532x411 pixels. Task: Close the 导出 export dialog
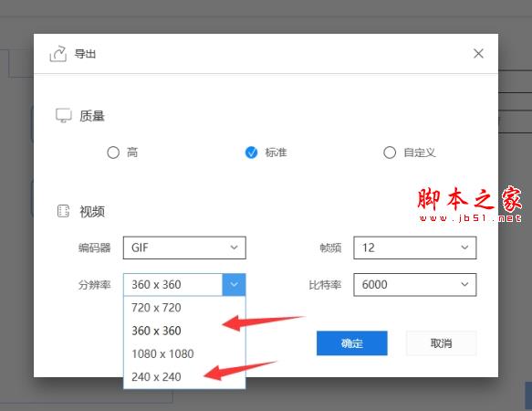(x=478, y=53)
